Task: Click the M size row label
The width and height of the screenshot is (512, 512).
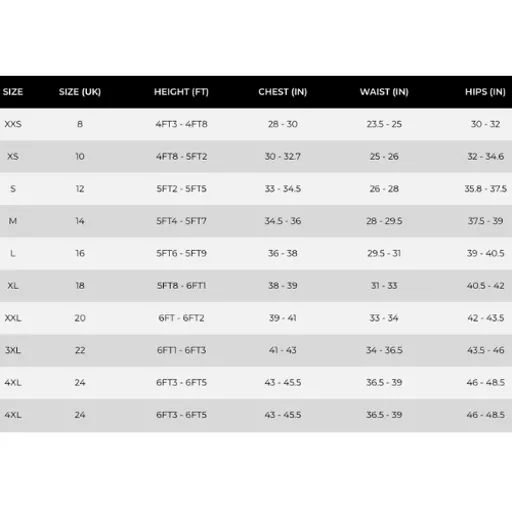Action: (13, 221)
